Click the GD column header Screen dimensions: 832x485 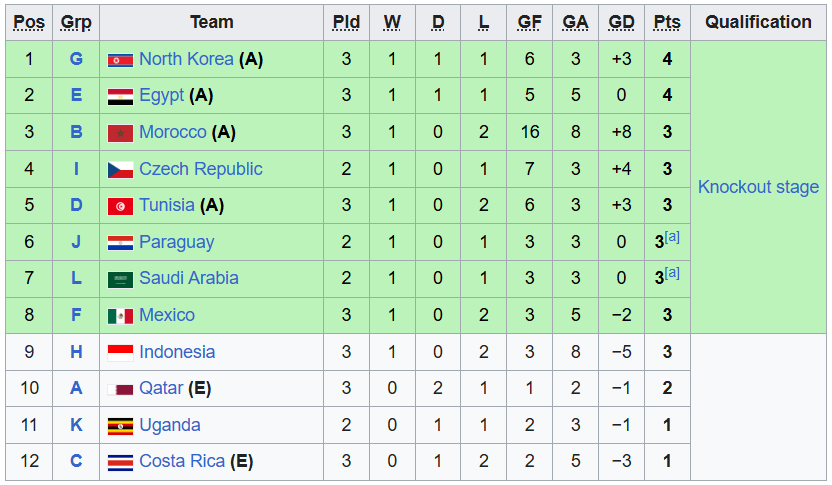point(622,22)
